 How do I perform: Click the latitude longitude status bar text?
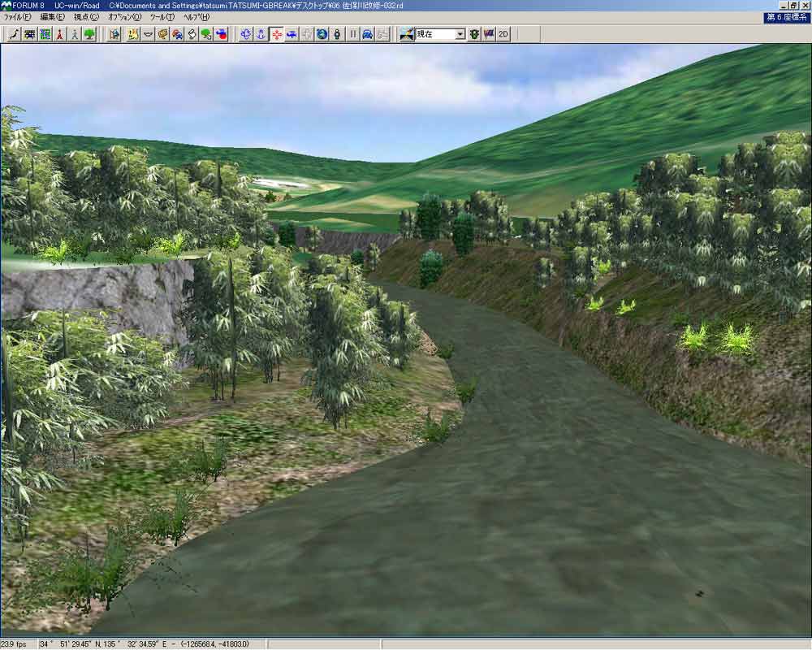coord(144,644)
